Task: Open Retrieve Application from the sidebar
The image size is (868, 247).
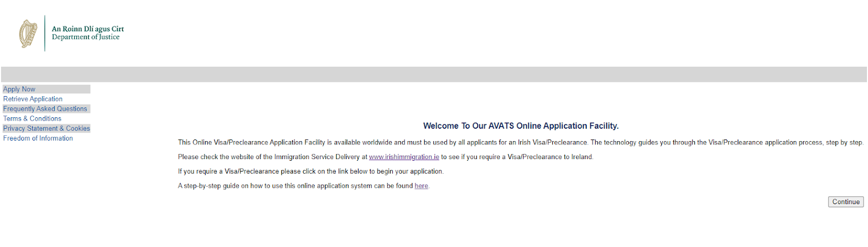Action: coord(33,99)
